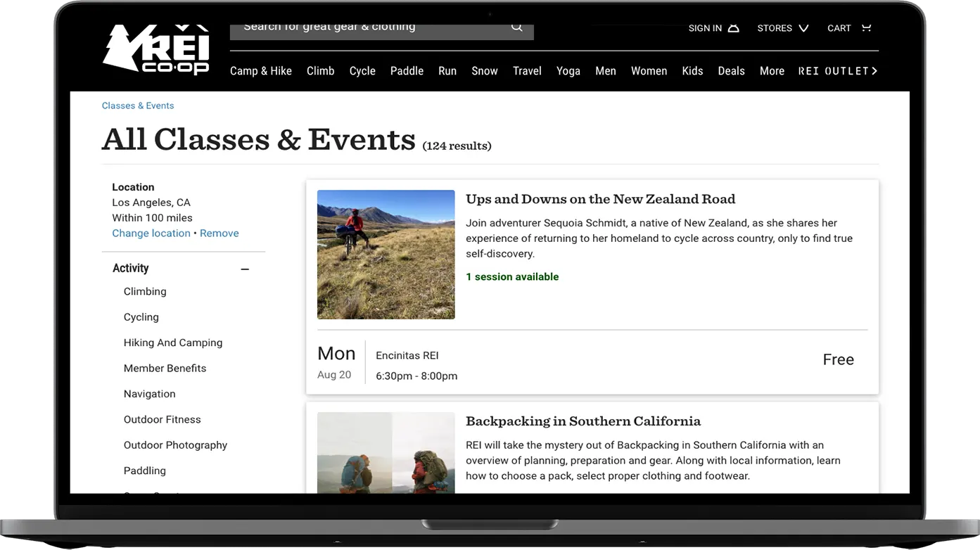Click the search magnifier icon
The width and height of the screenshot is (980, 550).
[517, 27]
